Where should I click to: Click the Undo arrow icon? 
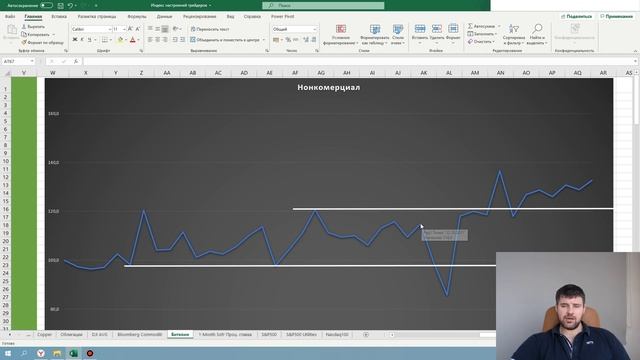tap(70, 5)
